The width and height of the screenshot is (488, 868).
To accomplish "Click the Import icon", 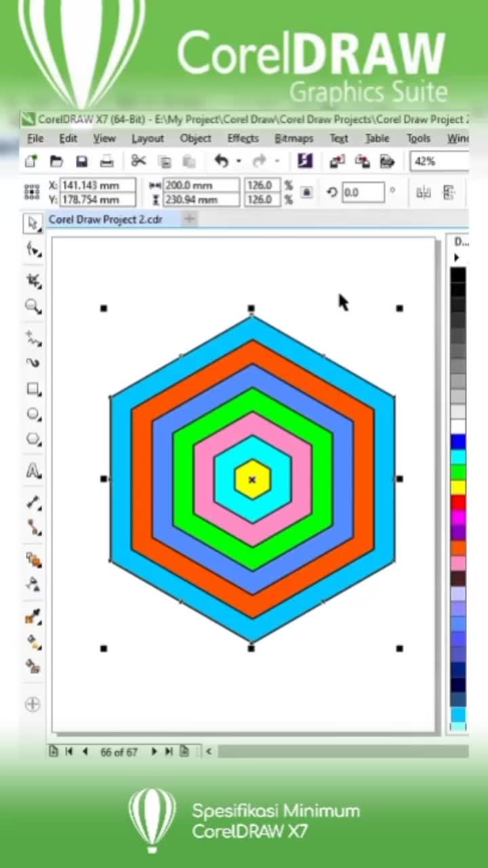I will [x=337, y=161].
